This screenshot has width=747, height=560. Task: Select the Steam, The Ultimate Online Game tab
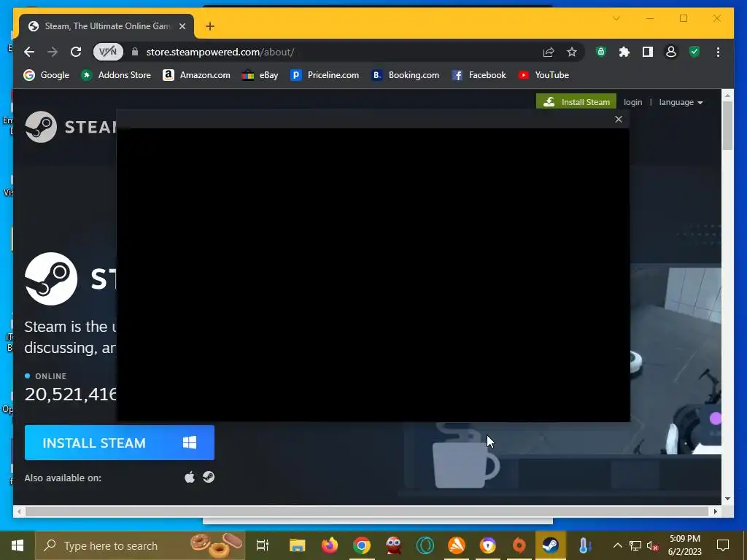pyautogui.click(x=107, y=26)
